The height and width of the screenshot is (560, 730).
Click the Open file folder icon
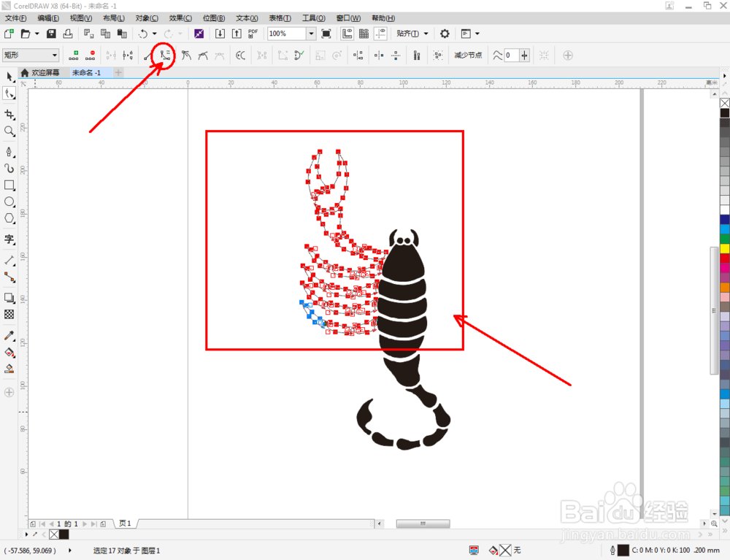26,34
